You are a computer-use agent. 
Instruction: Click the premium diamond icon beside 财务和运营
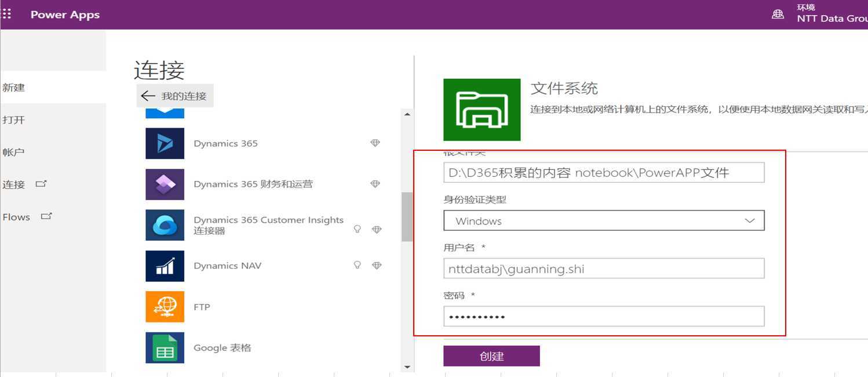click(375, 184)
